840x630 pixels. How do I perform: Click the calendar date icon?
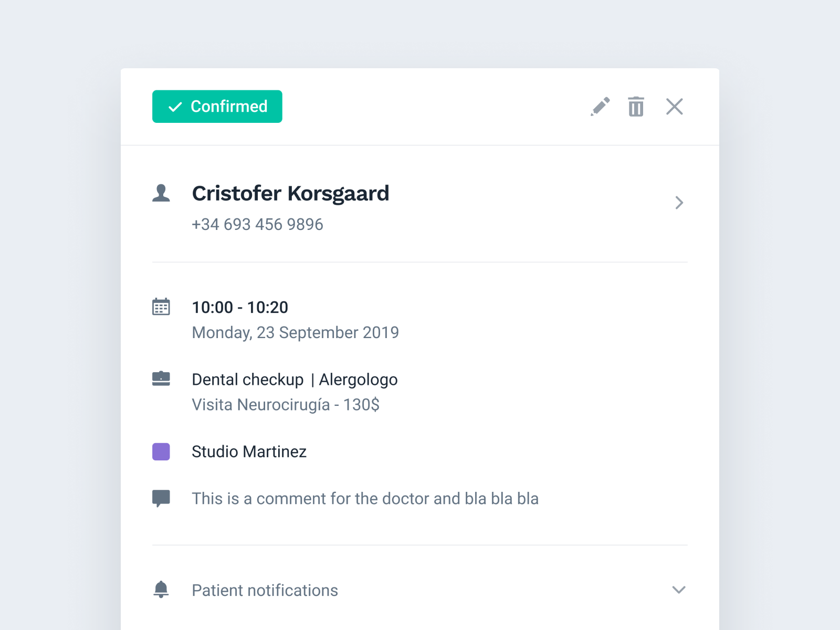pyautogui.click(x=161, y=307)
